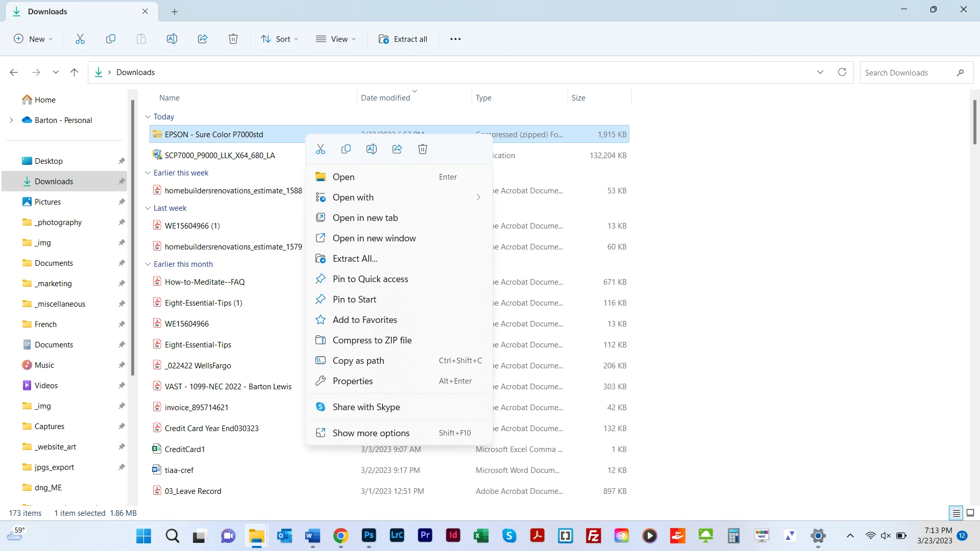Viewport: 980px width, 551px height.
Task: Click the New button in toolbar
Action: [x=33, y=39]
